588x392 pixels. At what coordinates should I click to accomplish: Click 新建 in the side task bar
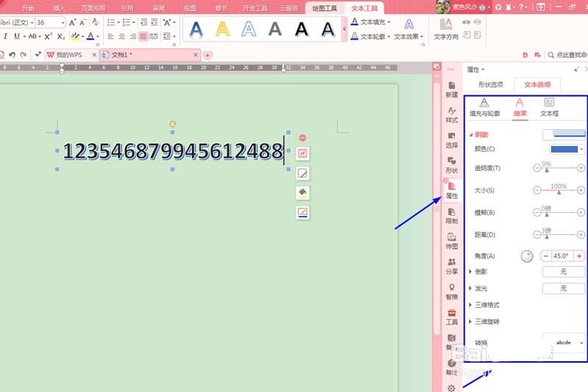pos(451,90)
